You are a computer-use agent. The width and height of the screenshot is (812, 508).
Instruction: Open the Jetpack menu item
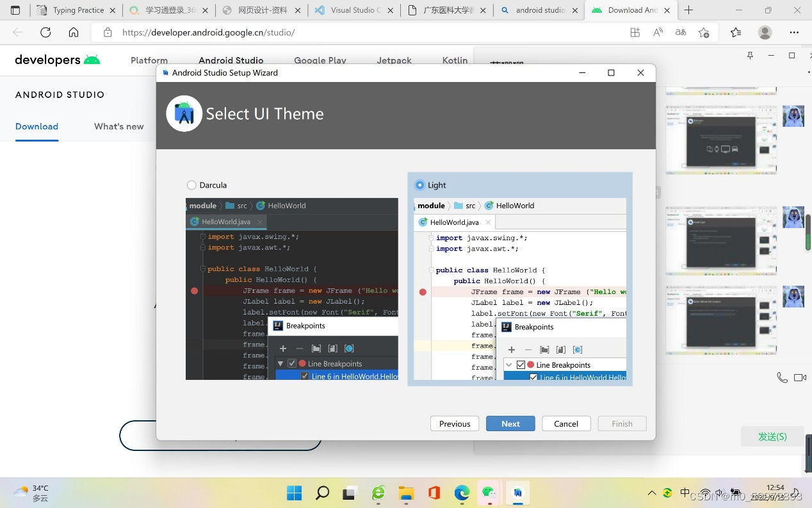(393, 60)
